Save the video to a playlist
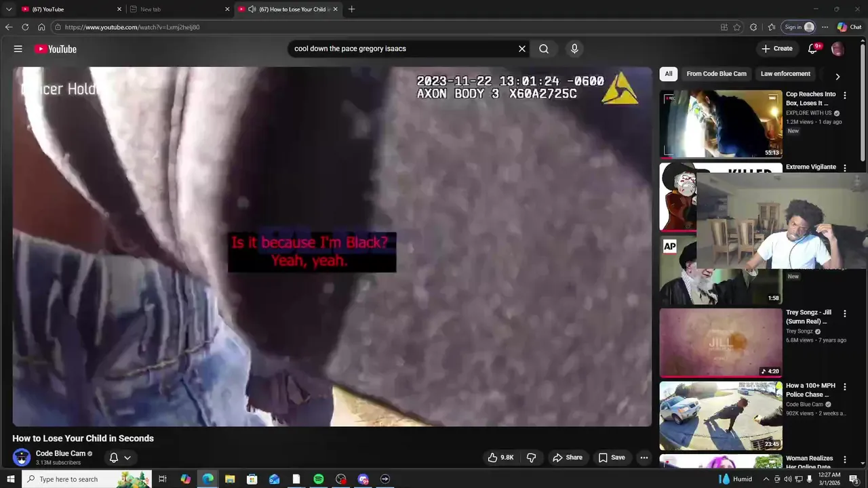This screenshot has height=488, width=868. pos(612,457)
